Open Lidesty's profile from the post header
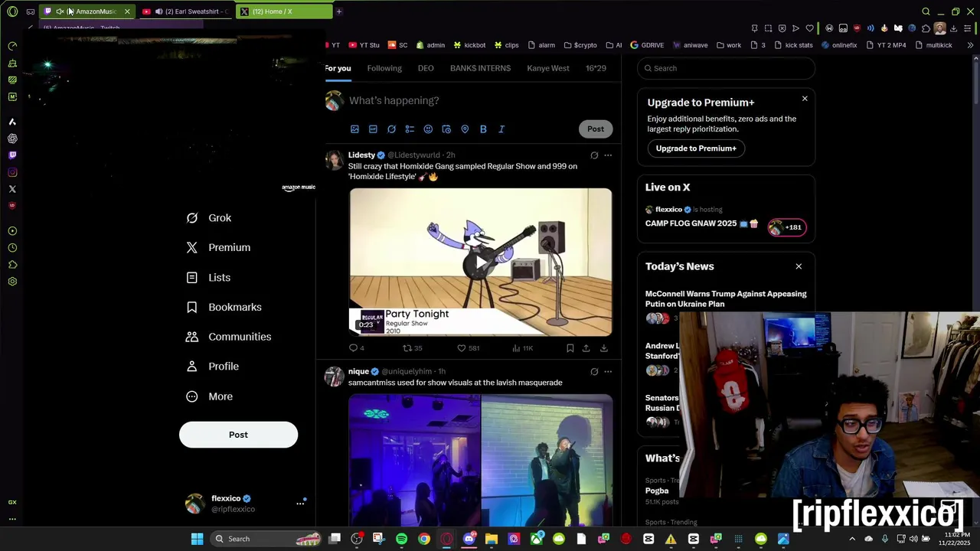980x551 pixels. 361,155
